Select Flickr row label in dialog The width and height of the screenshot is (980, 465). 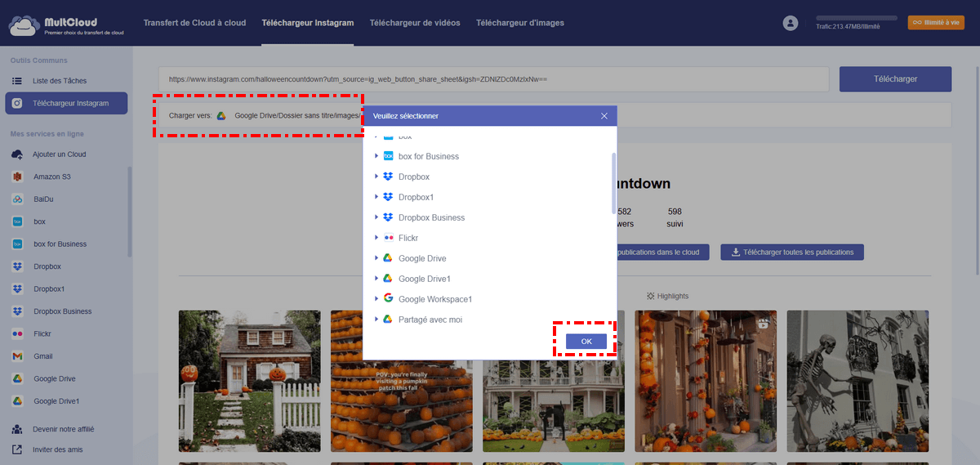coord(409,238)
